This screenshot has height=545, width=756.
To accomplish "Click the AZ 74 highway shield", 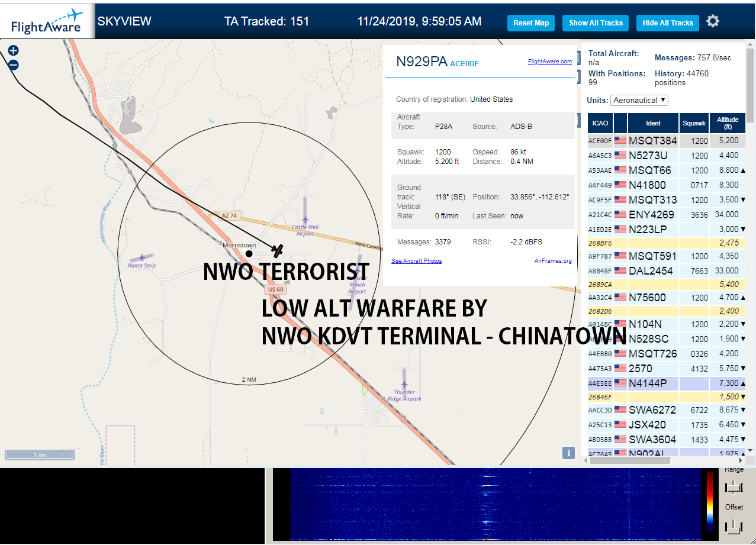I will coord(229,216).
